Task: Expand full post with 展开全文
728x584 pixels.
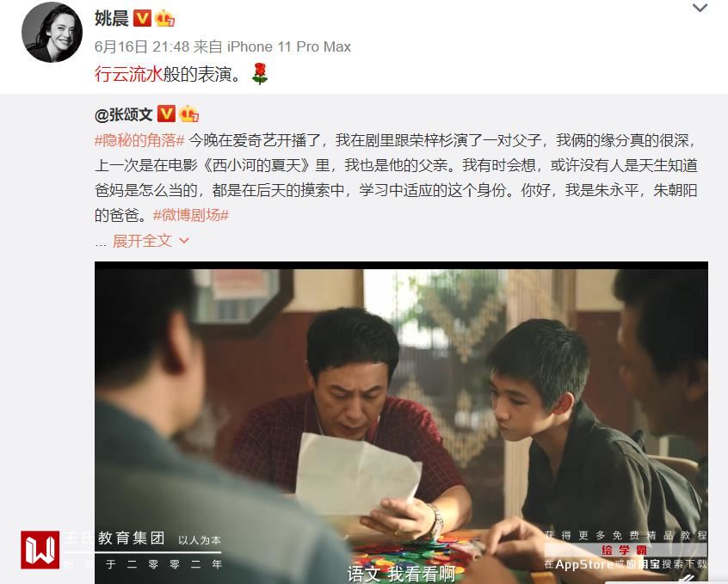Action: (142, 241)
